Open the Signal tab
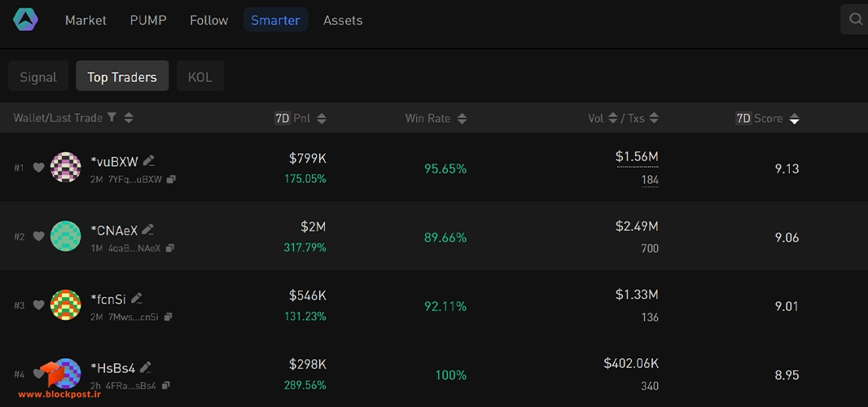Viewport: 868px width, 407px height. pos(38,76)
